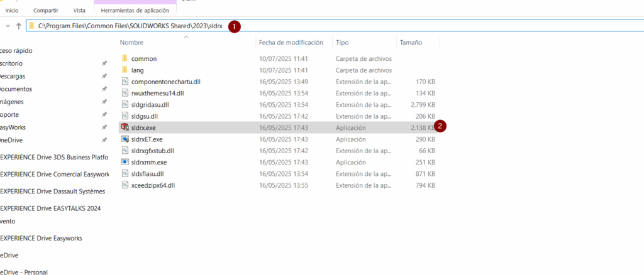Viewport: 644px width, 275px height.
Task: Select rwuxthemesu14.dll file icon
Action: point(125,93)
